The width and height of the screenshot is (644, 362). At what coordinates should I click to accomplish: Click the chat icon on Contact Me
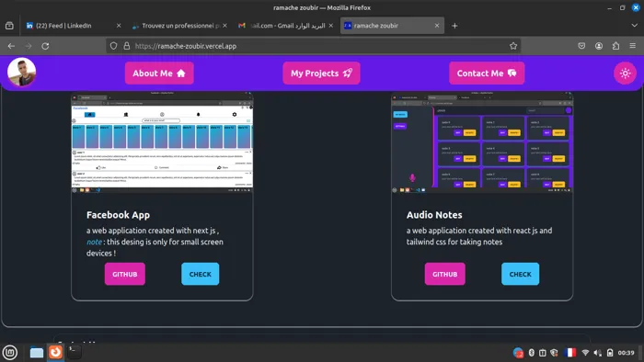[512, 73]
